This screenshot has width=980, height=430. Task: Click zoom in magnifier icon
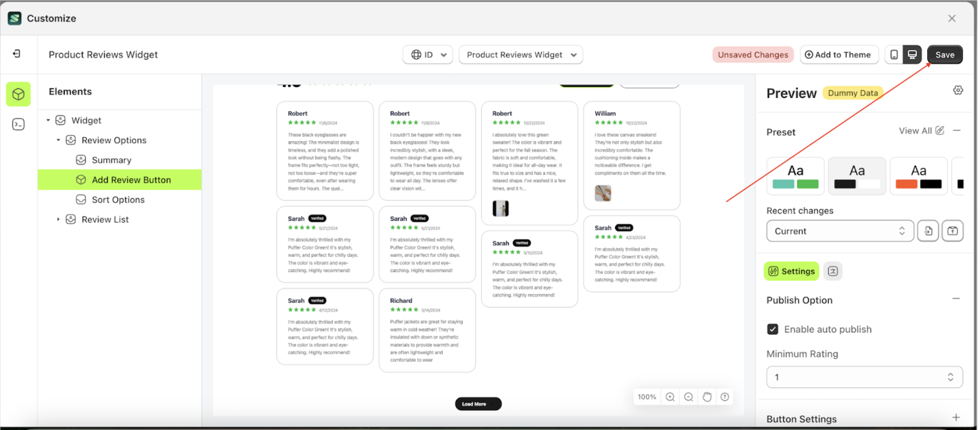670,397
